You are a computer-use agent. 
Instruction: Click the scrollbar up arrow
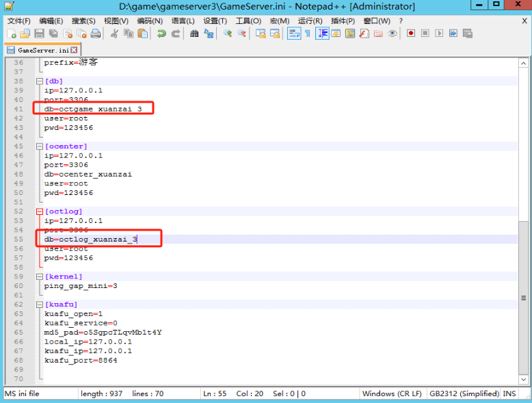tap(524, 64)
